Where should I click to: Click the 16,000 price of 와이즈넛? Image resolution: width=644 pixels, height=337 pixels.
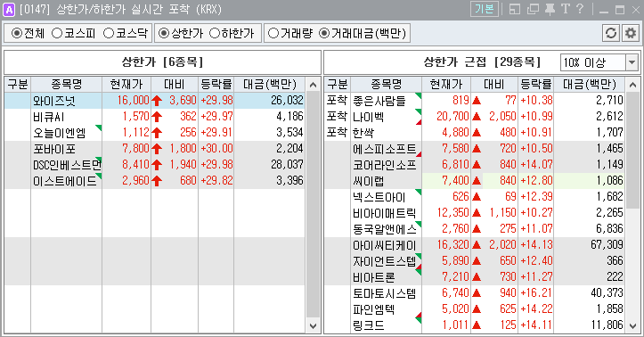(133, 100)
